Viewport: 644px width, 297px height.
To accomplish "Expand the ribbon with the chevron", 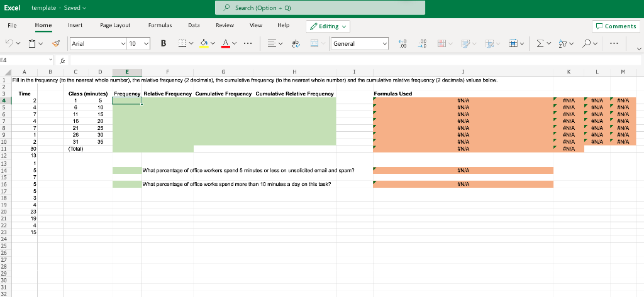I will coord(639,49).
